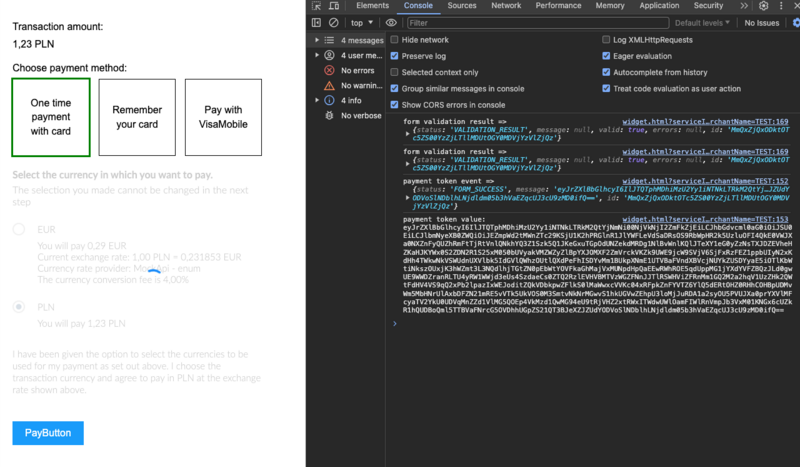The height and width of the screenshot is (467, 800).
Task: Open widget.html :152 source link
Action: pos(705,181)
